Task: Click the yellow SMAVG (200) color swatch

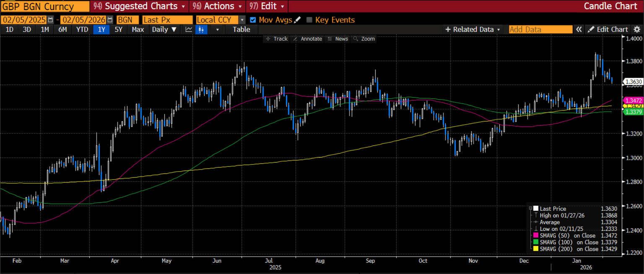Action: pyautogui.click(x=536, y=249)
